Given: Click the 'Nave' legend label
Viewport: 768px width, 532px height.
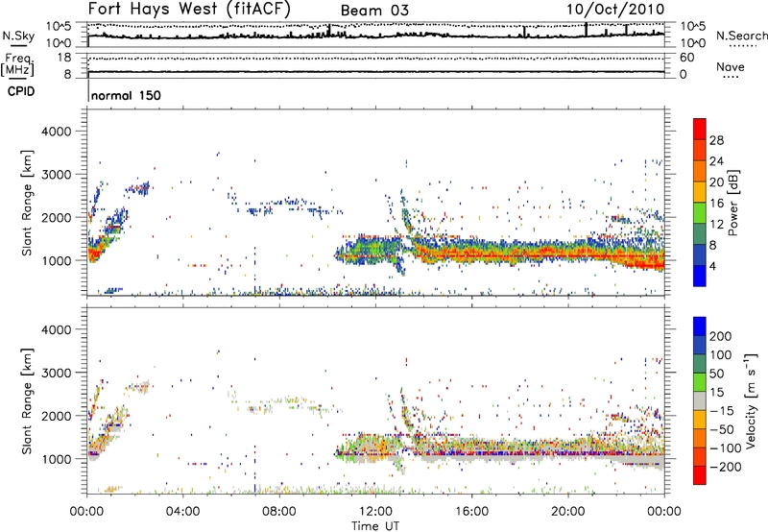Looking at the screenshot, I should [731, 66].
